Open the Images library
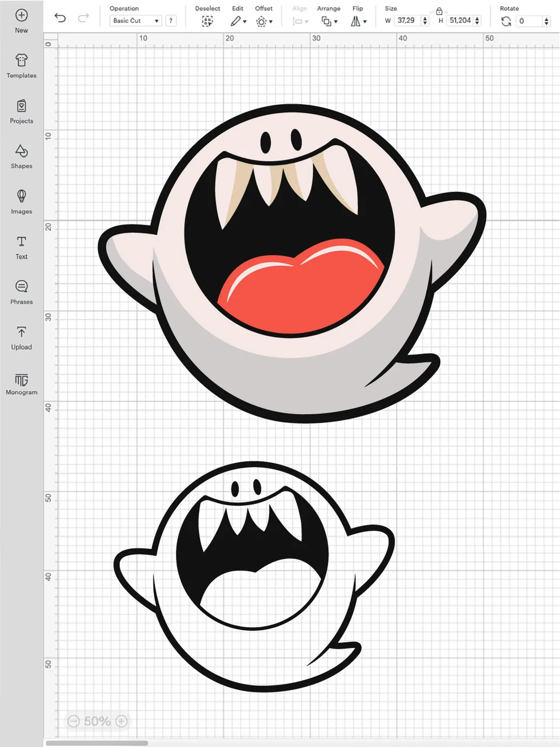Viewport: 560px width, 747px height. pos(21,196)
